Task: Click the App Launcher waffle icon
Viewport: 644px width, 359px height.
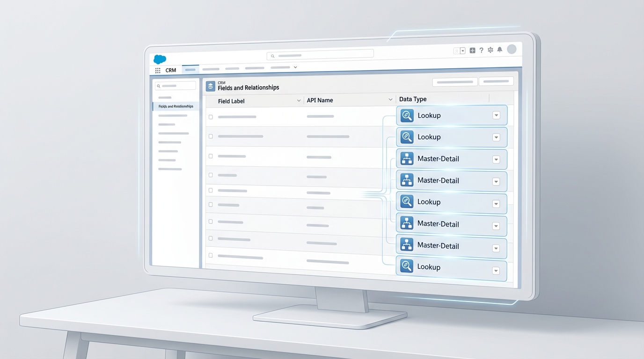Action: pyautogui.click(x=158, y=70)
